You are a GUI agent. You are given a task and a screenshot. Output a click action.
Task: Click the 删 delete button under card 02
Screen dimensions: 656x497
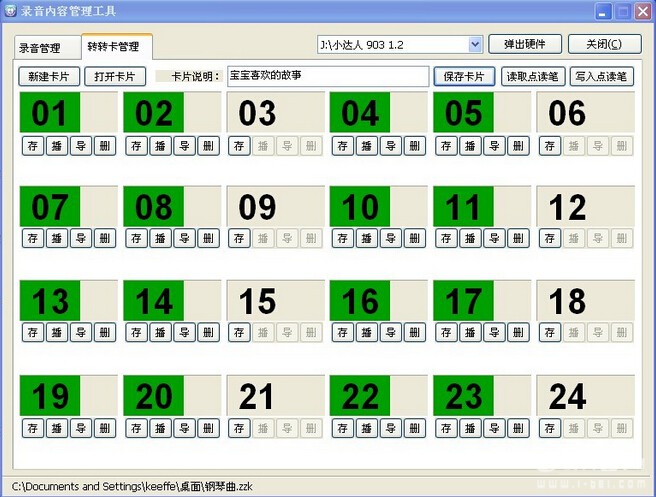pyautogui.click(x=208, y=146)
